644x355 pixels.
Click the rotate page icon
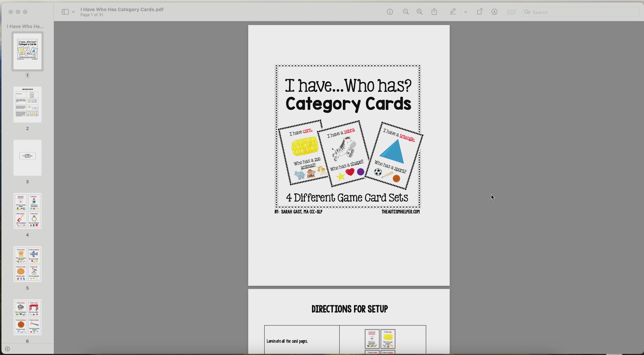(480, 11)
